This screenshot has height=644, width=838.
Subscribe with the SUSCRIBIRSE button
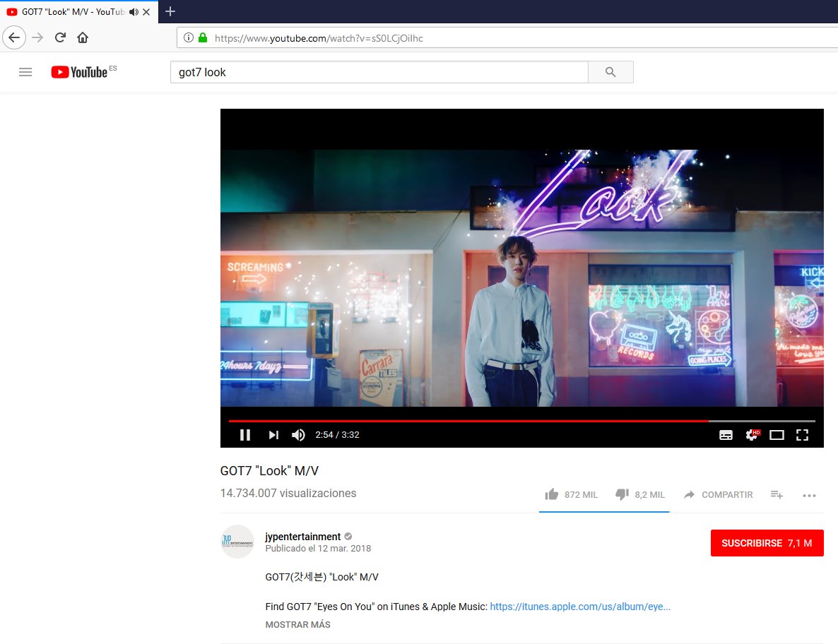click(767, 543)
